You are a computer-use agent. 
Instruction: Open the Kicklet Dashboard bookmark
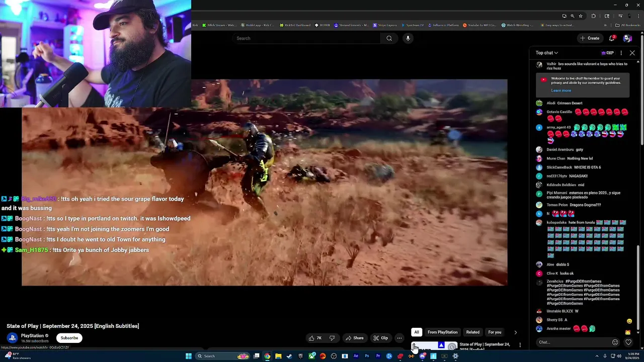point(295,25)
